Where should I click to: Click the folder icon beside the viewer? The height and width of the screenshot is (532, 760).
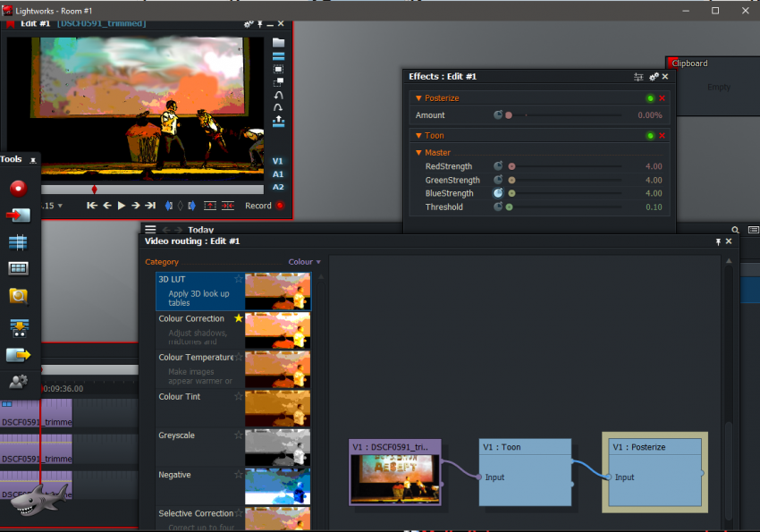278,43
